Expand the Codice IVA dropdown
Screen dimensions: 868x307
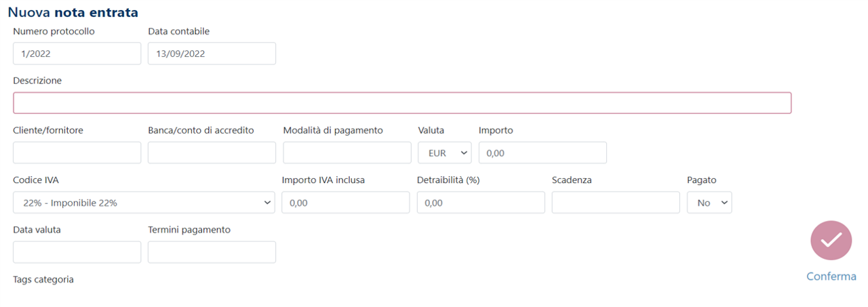point(144,203)
